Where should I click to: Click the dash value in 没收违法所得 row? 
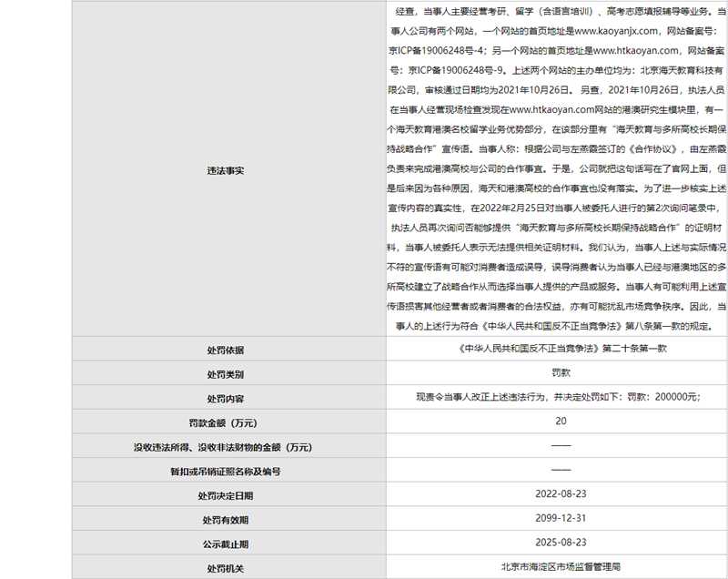pos(561,445)
